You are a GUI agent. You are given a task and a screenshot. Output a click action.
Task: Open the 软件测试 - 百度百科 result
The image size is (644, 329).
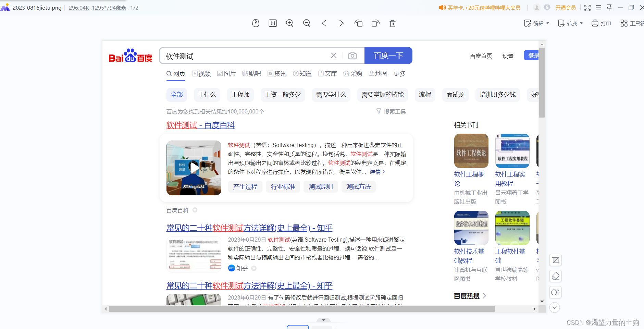tap(200, 125)
